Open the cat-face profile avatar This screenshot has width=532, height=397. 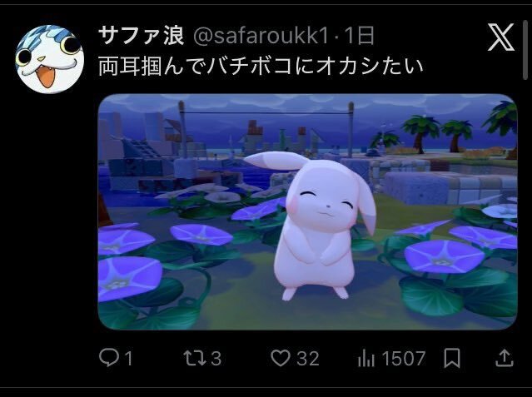49,59
